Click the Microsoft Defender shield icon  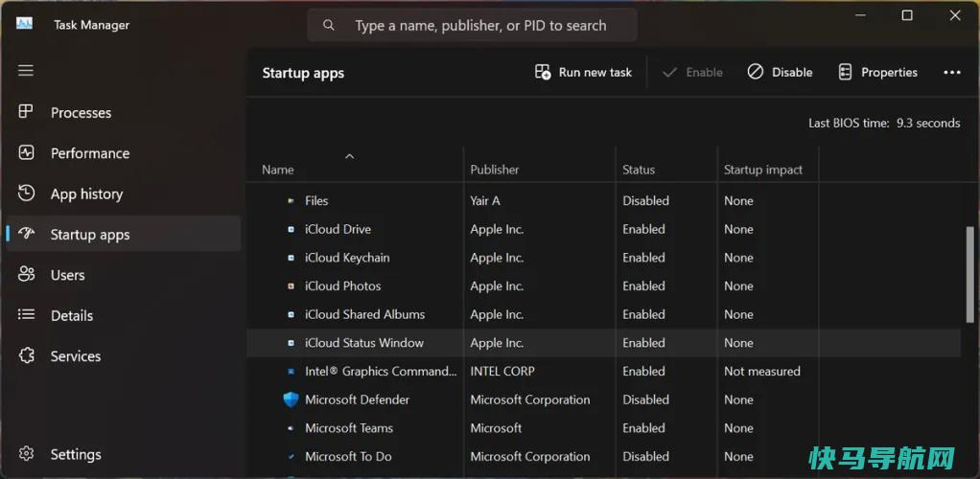pos(291,399)
